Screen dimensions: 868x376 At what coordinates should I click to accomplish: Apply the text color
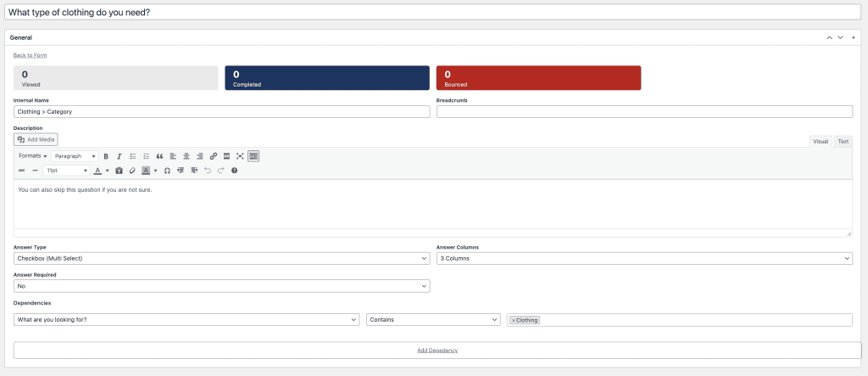pos(97,171)
